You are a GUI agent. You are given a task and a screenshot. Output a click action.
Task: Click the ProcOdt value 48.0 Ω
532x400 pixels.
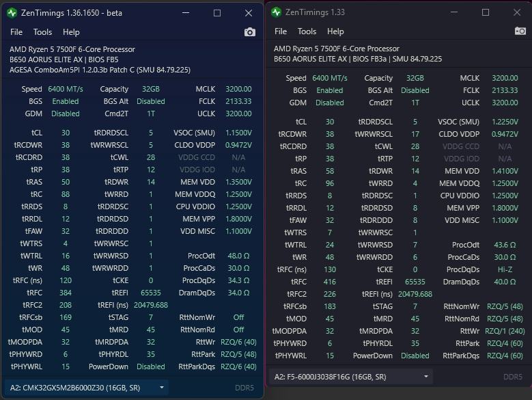[238, 256]
